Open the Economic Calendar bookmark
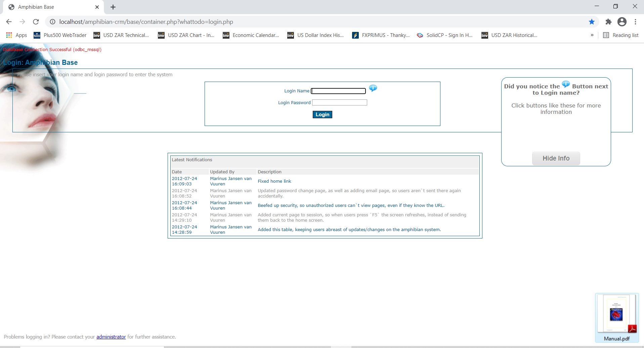Image resolution: width=644 pixels, height=348 pixels. pos(251,35)
